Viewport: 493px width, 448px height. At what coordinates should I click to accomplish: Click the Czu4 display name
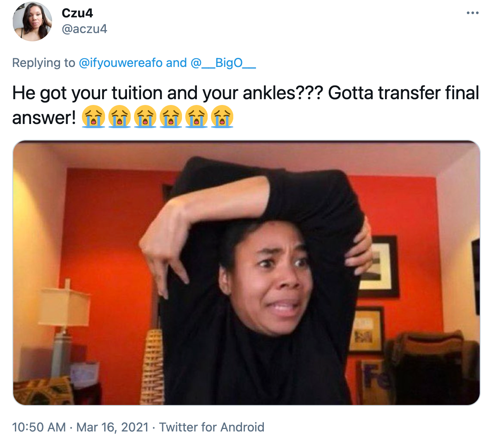77,13
